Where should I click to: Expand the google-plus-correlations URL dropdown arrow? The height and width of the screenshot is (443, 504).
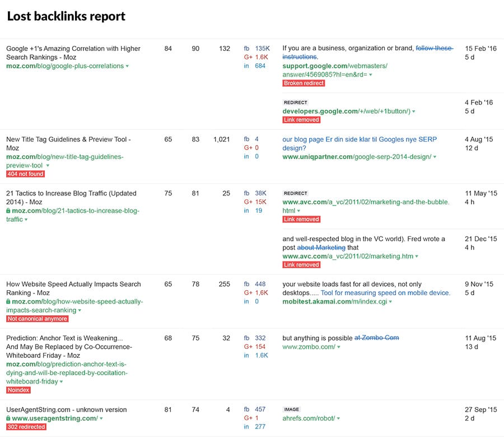coord(128,66)
